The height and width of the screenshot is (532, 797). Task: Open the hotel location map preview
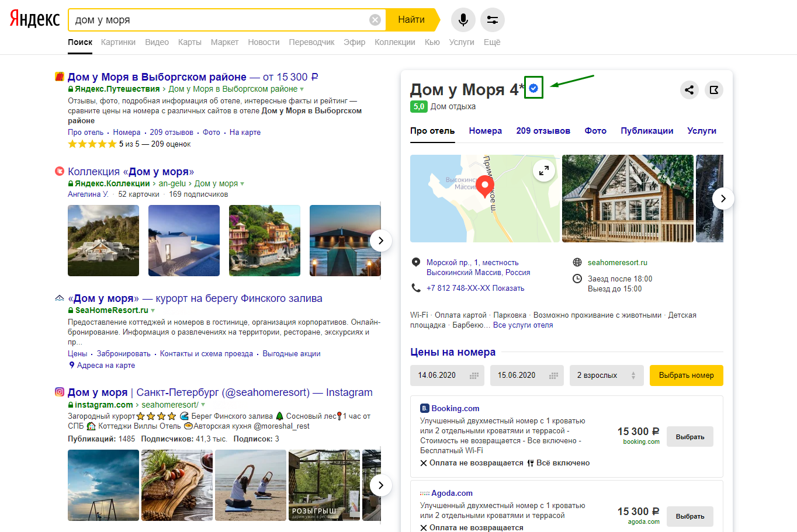(x=485, y=199)
